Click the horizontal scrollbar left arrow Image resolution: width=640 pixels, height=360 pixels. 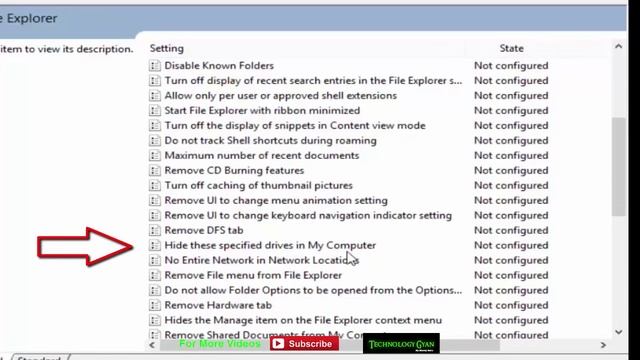pos(152,345)
